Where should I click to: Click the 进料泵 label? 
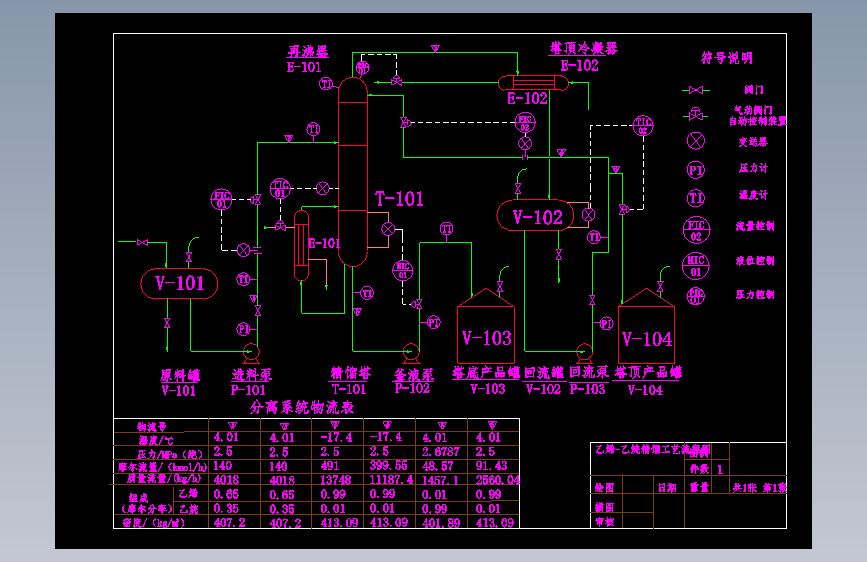pos(252,375)
